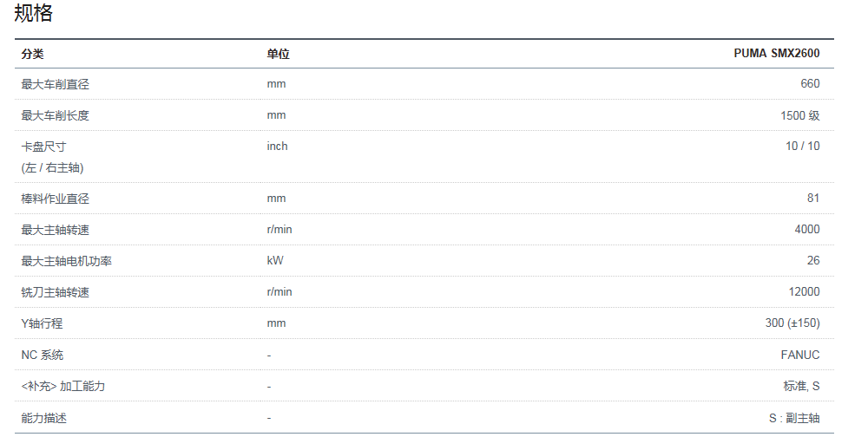Select the Y轴行程 row label
868x437 pixels.
click(x=42, y=323)
